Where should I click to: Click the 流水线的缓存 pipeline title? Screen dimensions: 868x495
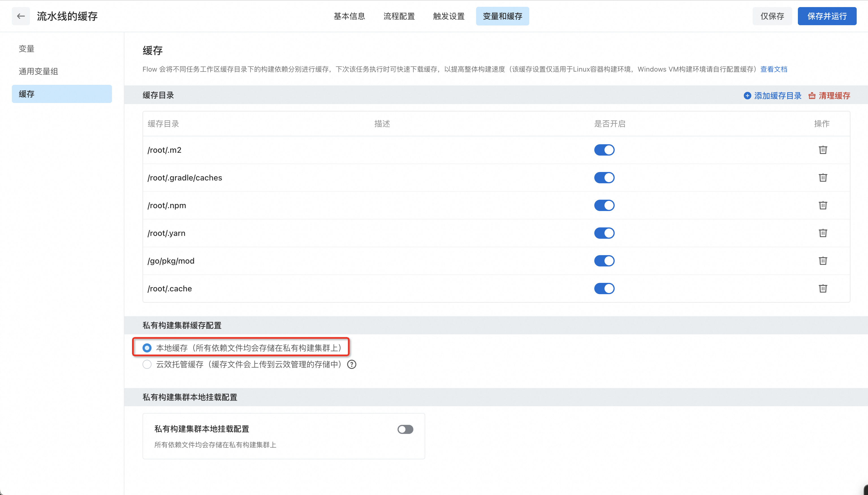tap(67, 16)
